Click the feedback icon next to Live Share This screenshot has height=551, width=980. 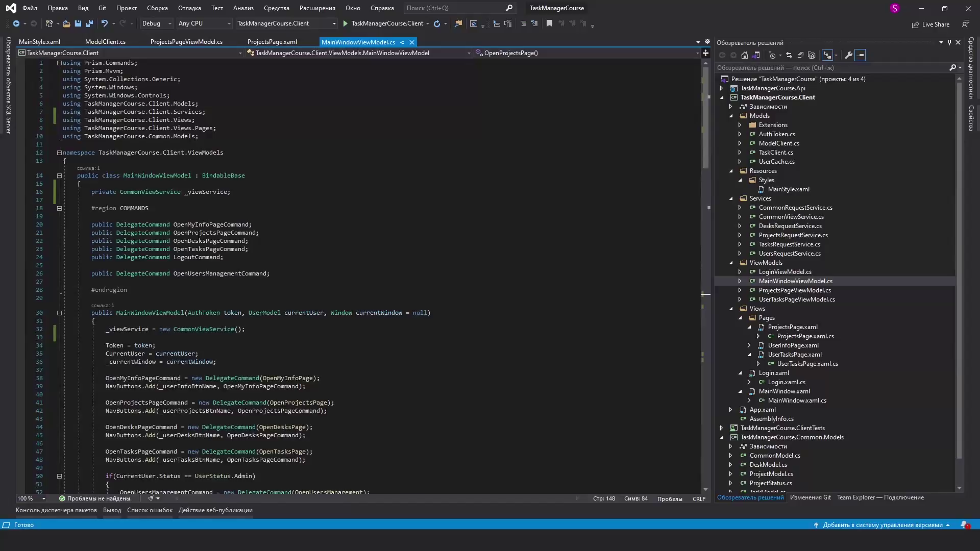966,24
